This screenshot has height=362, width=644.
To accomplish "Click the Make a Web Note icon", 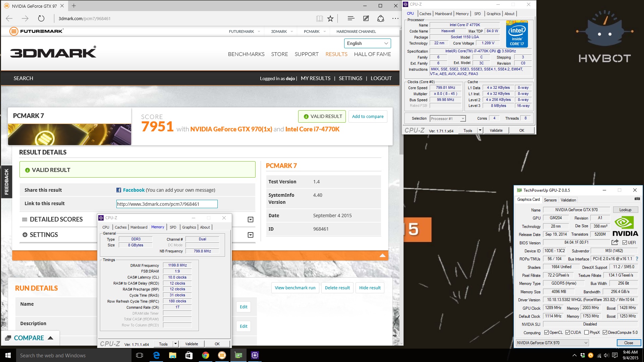I will [366, 18].
